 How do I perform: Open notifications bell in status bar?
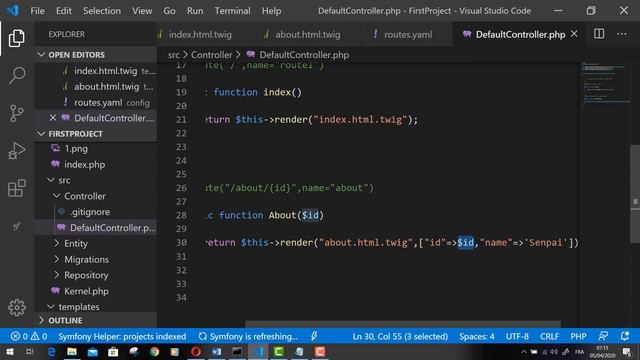(x=624, y=336)
